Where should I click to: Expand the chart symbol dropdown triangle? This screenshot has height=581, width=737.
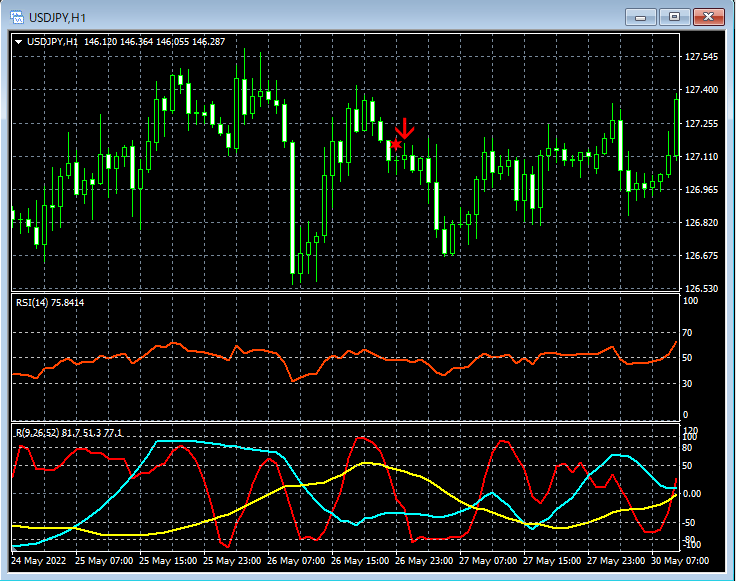click(x=19, y=42)
